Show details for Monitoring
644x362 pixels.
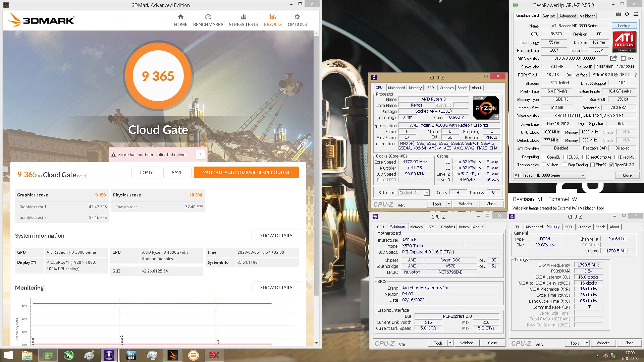(x=276, y=287)
